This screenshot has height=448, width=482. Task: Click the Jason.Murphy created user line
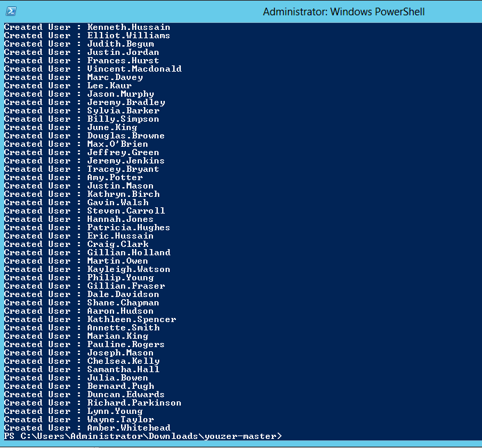point(120,94)
